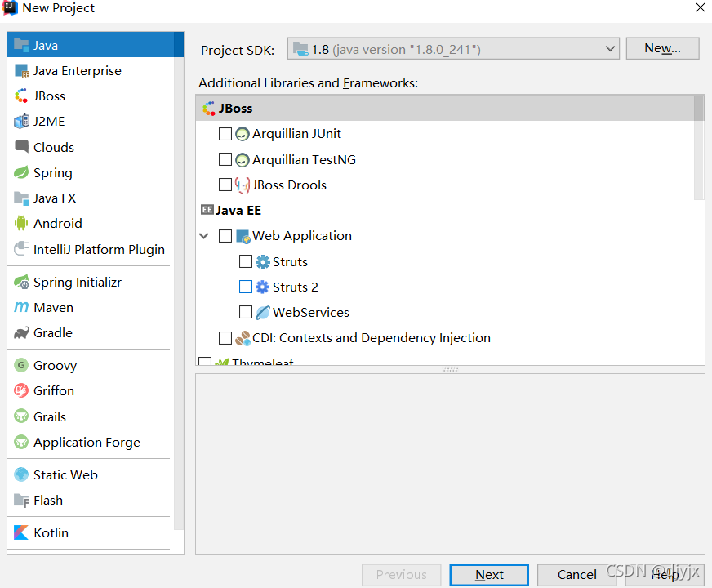Select the Clouds speech-bubble icon
The height and width of the screenshot is (588, 712).
click(x=21, y=147)
